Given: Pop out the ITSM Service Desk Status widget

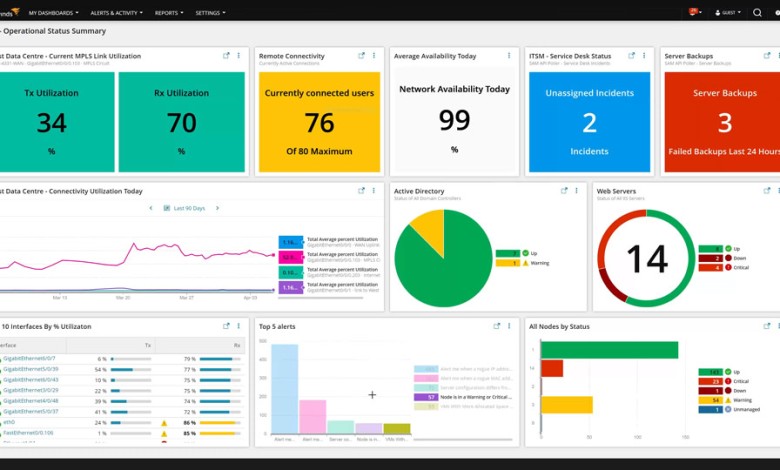Looking at the screenshot, I should click(x=632, y=56).
